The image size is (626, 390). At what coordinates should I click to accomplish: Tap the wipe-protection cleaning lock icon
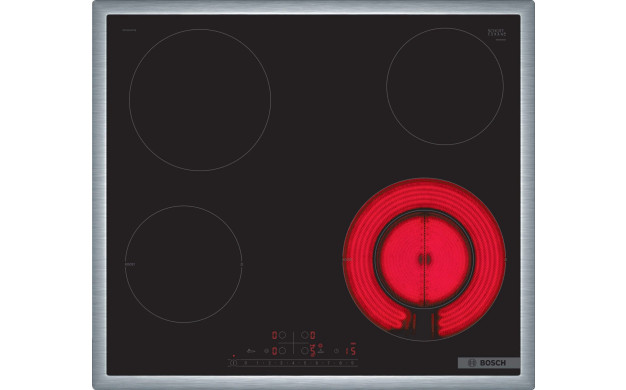(251, 351)
